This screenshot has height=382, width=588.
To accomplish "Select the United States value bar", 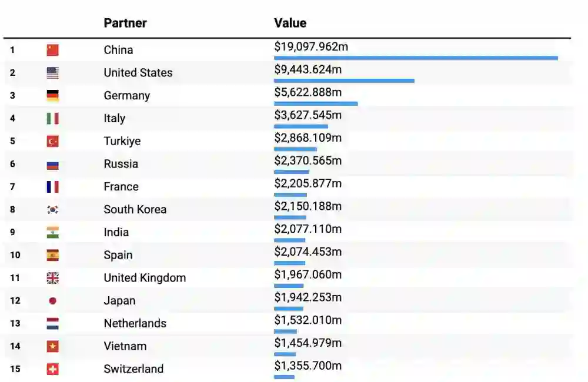I will (x=344, y=81).
